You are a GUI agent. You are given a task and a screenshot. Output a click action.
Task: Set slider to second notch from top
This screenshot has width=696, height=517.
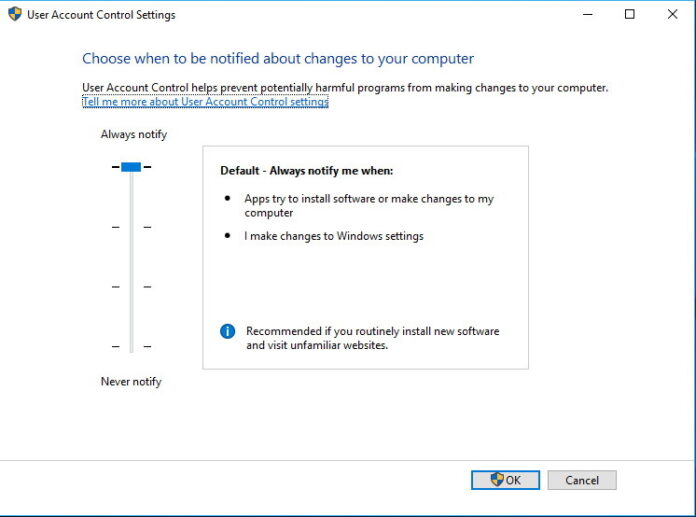click(131, 227)
